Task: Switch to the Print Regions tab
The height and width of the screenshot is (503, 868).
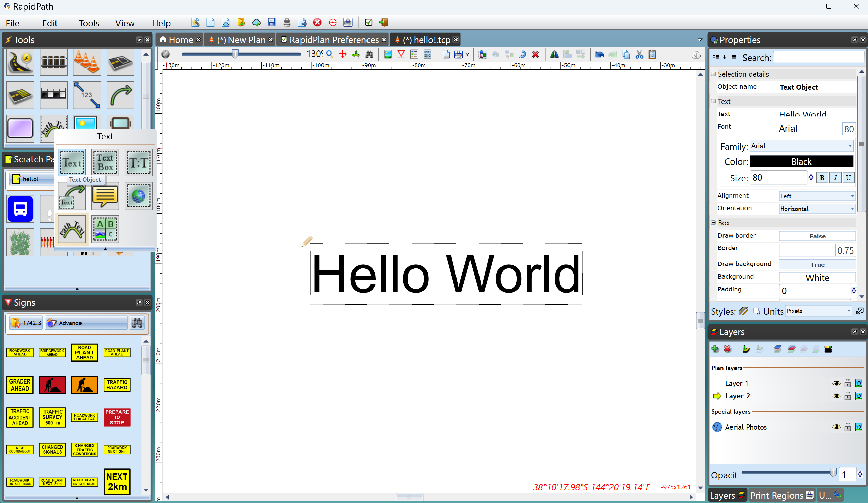Action: click(782, 496)
